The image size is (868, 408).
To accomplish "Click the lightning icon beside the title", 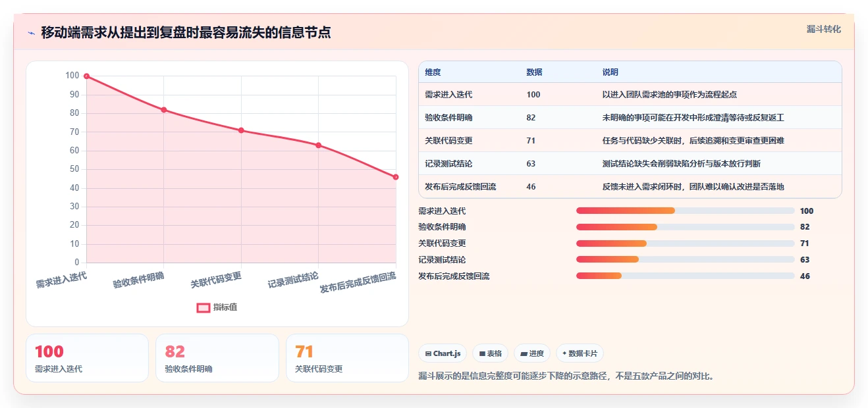I will [32, 33].
